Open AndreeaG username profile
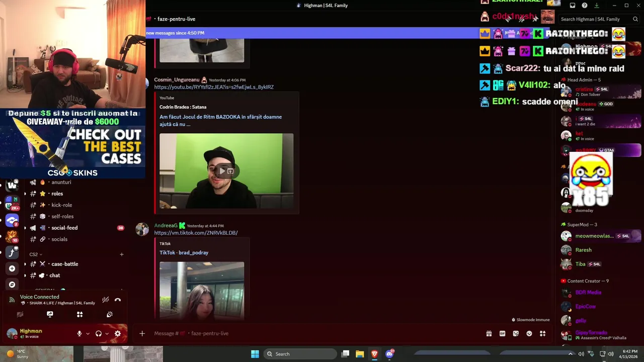This screenshot has width=644, height=362. coord(166,226)
